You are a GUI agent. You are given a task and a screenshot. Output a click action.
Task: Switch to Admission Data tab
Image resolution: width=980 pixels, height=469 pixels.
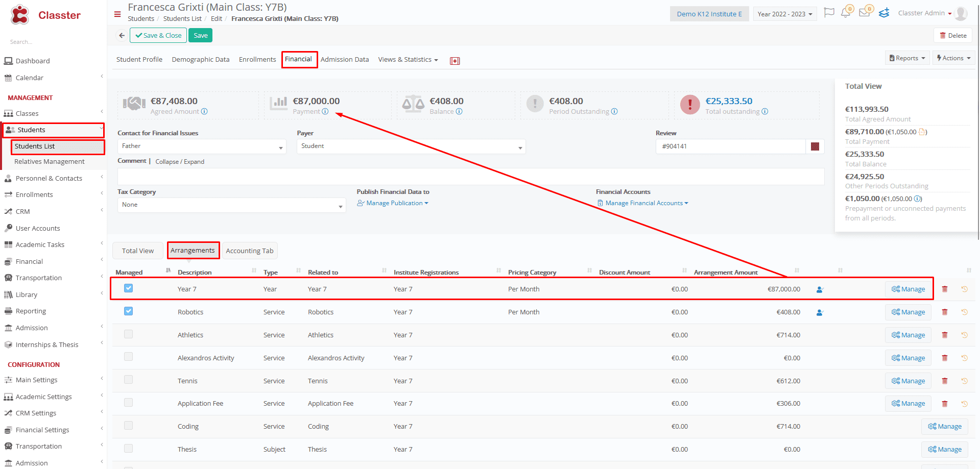coord(345,60)
